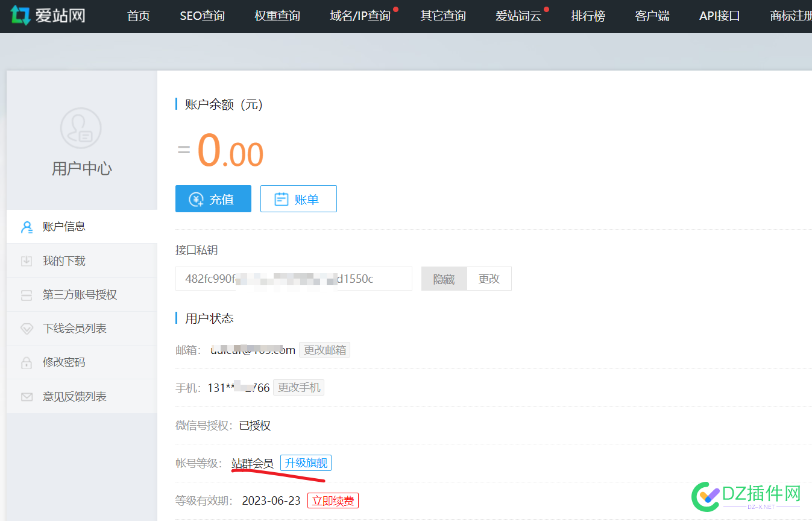Image resolution: width=812 pixels, height=521 pixels.
Task: Click the calendar icon on 账单 button
Action: 282,199
